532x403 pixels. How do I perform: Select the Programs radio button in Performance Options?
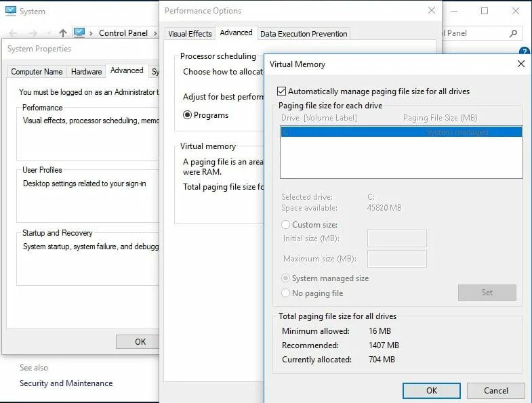187,115
